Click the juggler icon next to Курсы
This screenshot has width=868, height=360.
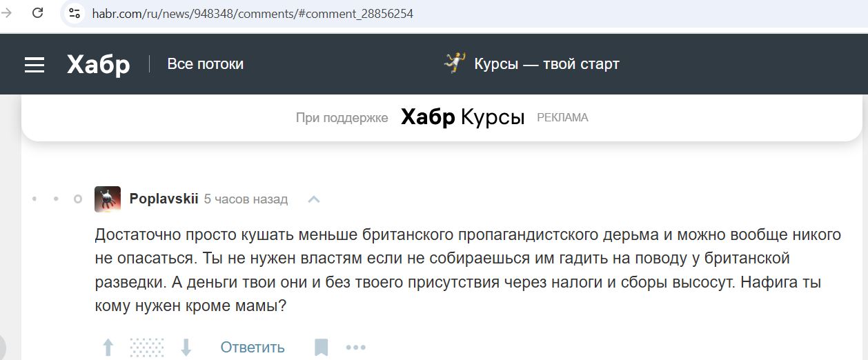tap(454, 63)
